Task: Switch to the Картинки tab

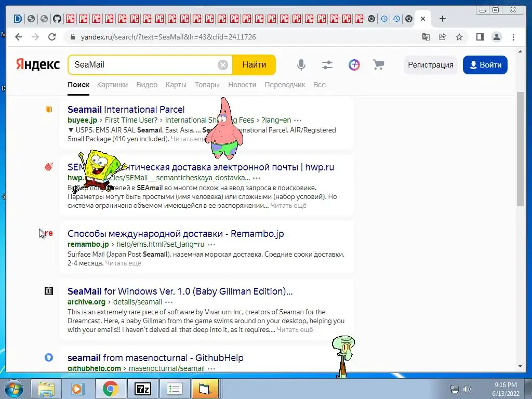Action: [x=112, y=85]
